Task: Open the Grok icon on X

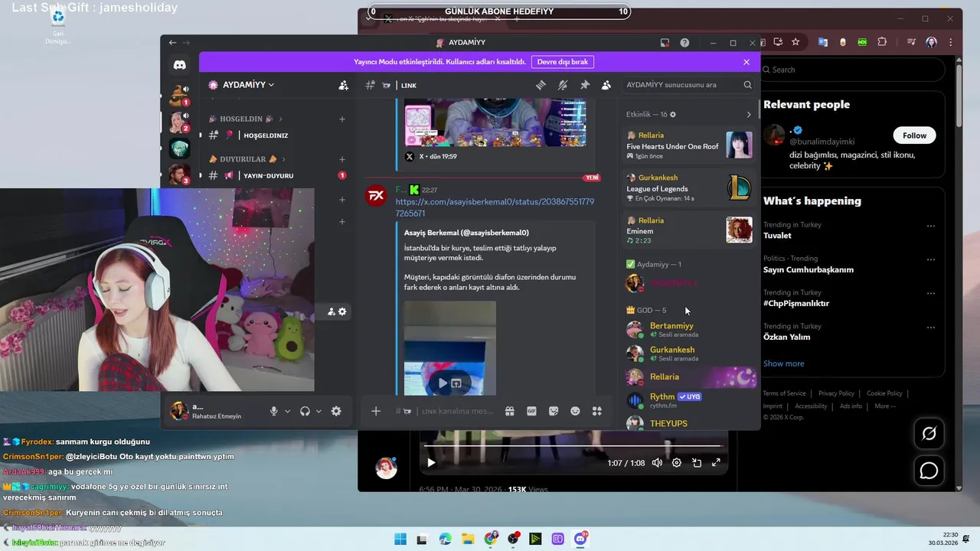Action: 929,434
